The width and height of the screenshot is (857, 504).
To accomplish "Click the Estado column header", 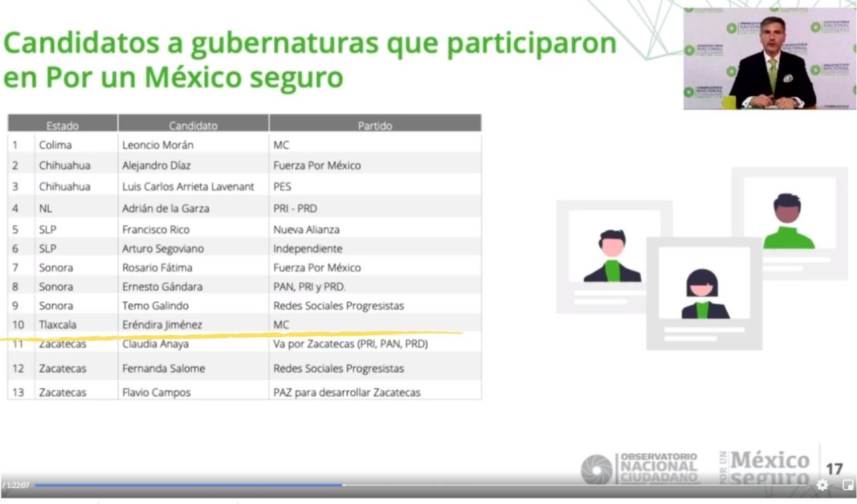I will tap(62, 125).
